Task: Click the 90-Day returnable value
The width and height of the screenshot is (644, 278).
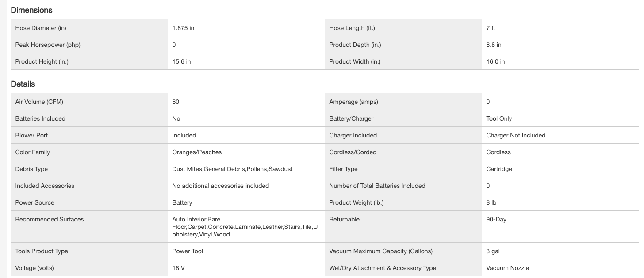Action: coord(496,219)
